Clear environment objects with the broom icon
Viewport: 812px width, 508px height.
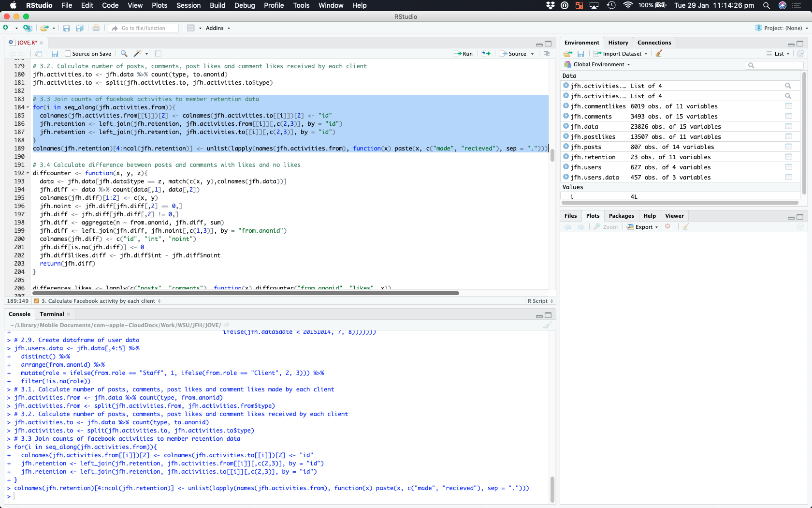pyautogui.click(x=658, y=54)
